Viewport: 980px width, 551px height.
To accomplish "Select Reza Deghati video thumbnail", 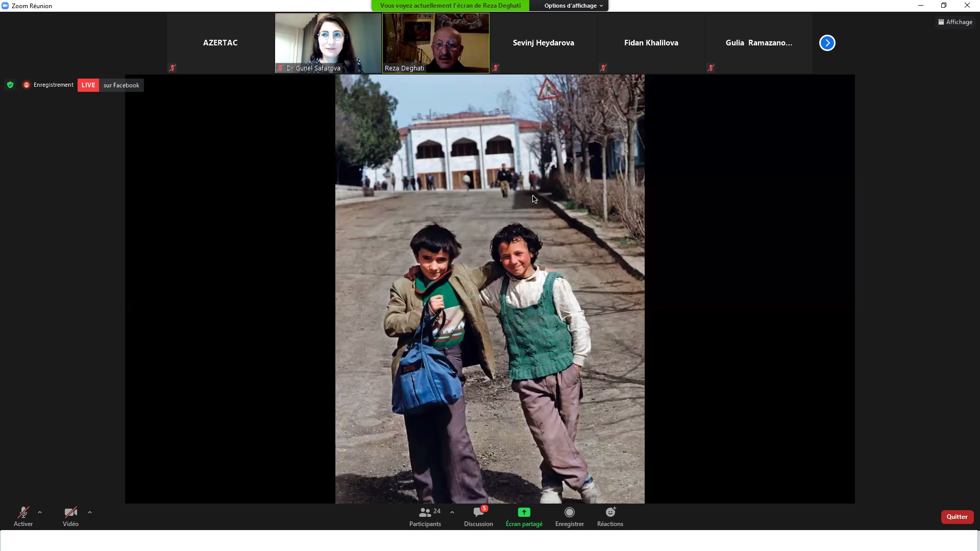I will [x=436, y=43].
